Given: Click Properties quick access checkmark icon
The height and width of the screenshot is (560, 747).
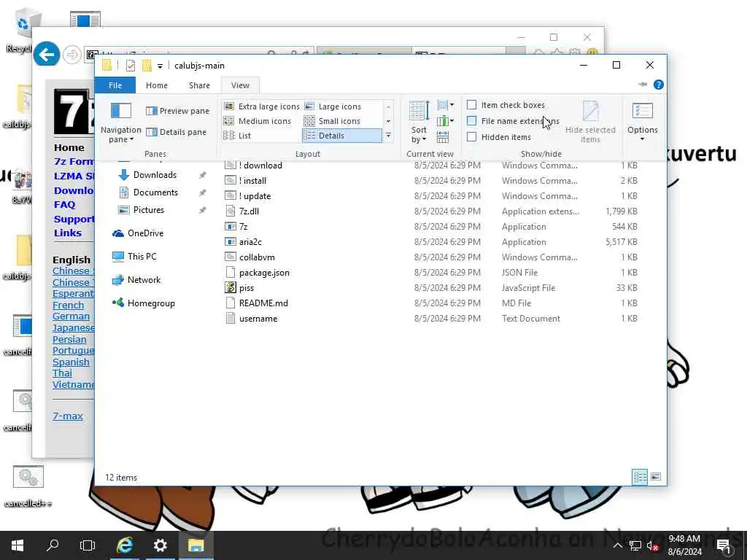Looking at the screenshot, I should click(x=130, y=65).
